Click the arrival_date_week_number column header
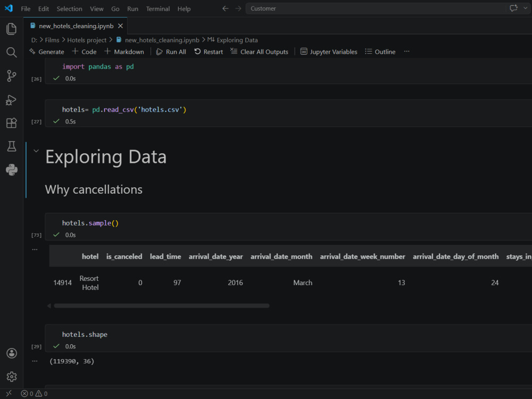 [x=362, y=256]
